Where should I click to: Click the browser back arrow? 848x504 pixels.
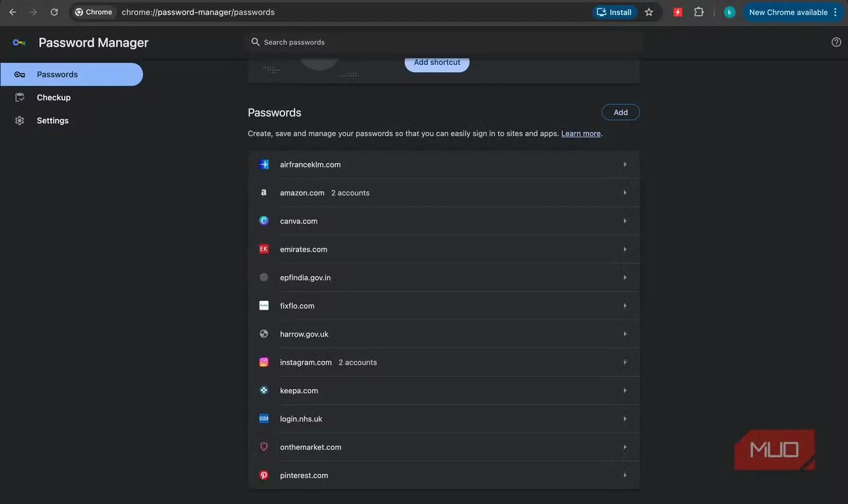(x=13, y=12)
